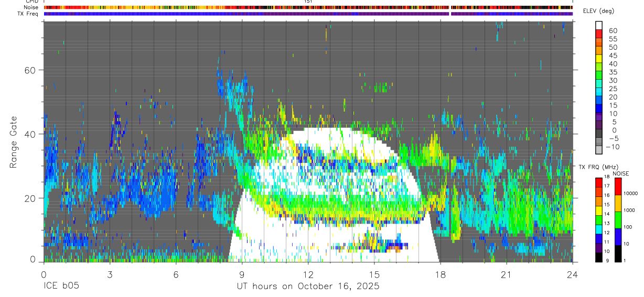Click the '14' value in TX FRQ legend
644x297 pixels.
(607, 214)
